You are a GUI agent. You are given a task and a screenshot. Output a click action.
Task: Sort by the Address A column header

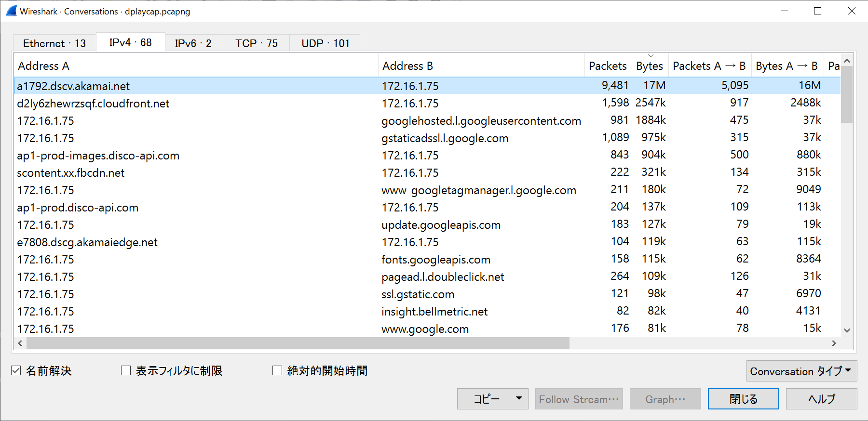[196, 66]
